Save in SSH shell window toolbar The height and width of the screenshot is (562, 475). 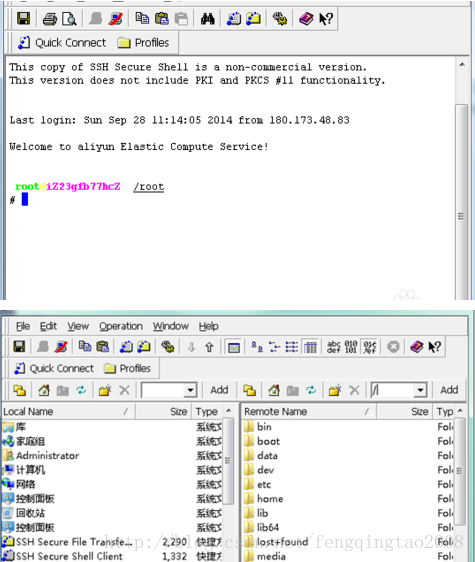click(x=23, y=19)
